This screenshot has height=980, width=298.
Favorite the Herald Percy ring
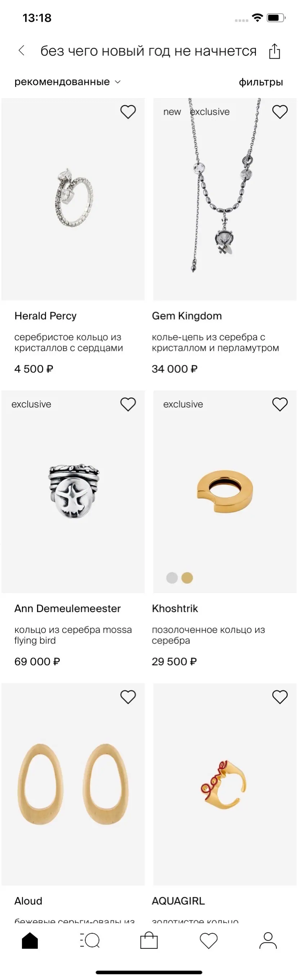pyautogui.click(x=128, y=112)
